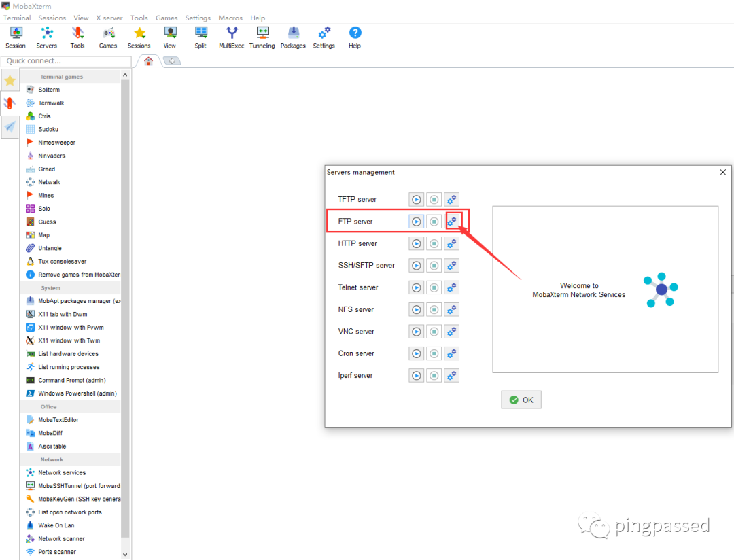734x560 pixels.
Task: Start the Telnet server
Action: [416, 287]
